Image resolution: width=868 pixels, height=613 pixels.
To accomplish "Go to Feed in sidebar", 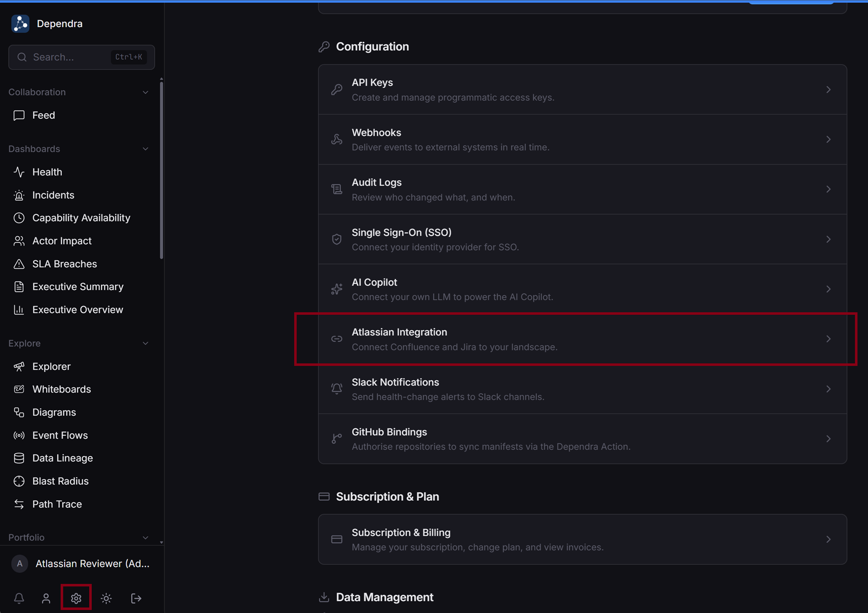I will [44, 115].
